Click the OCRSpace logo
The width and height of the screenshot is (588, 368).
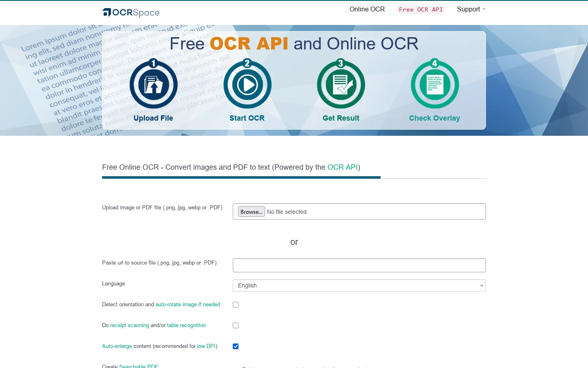[131, 13]
